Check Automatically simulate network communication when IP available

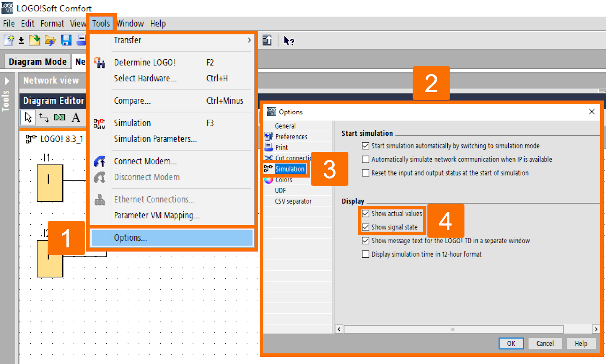point(365,159)
